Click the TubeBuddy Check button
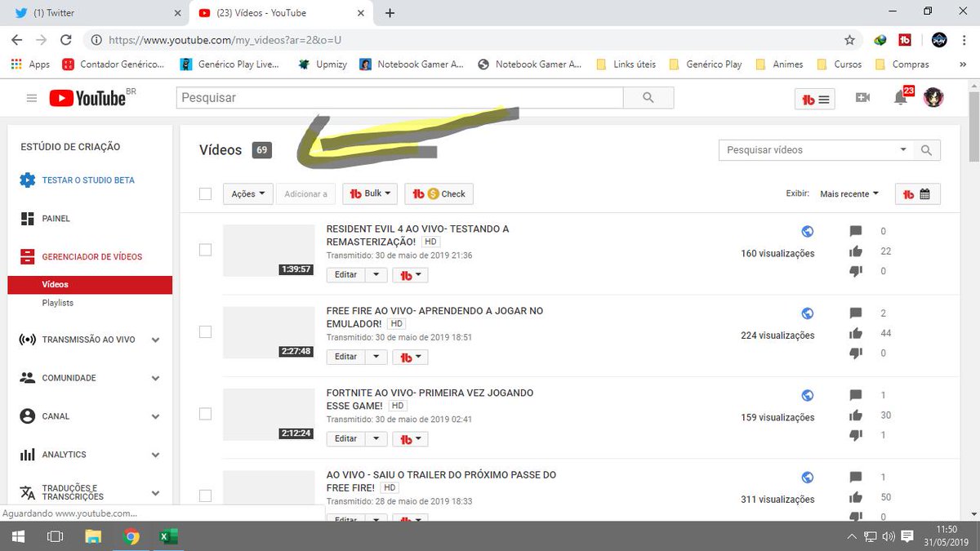This screenshot has height=551, width=980. tap(439, 194)
